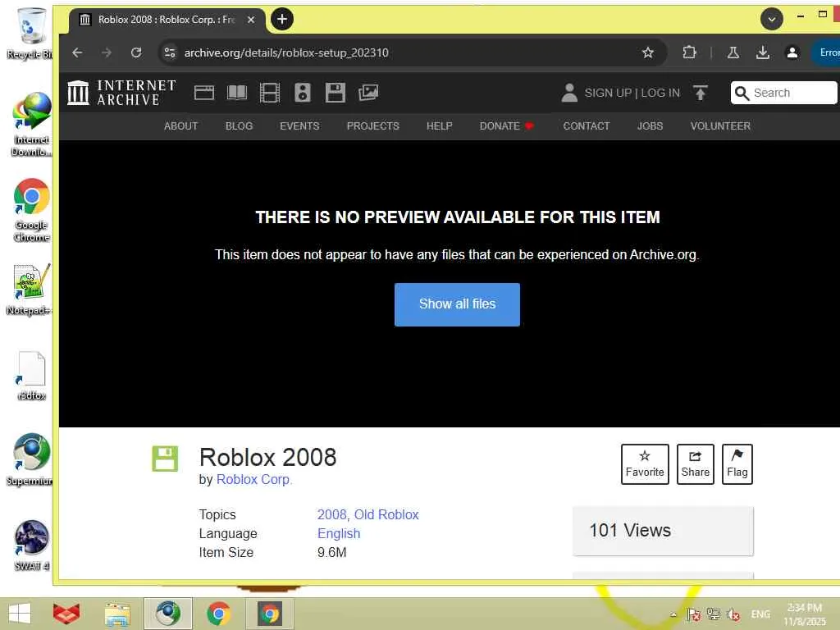Viewport: 840px width, 630px height.
Task: Click the user avatar icon beside Sign Up
Action: pyautogui.click(x=569, y=93)
